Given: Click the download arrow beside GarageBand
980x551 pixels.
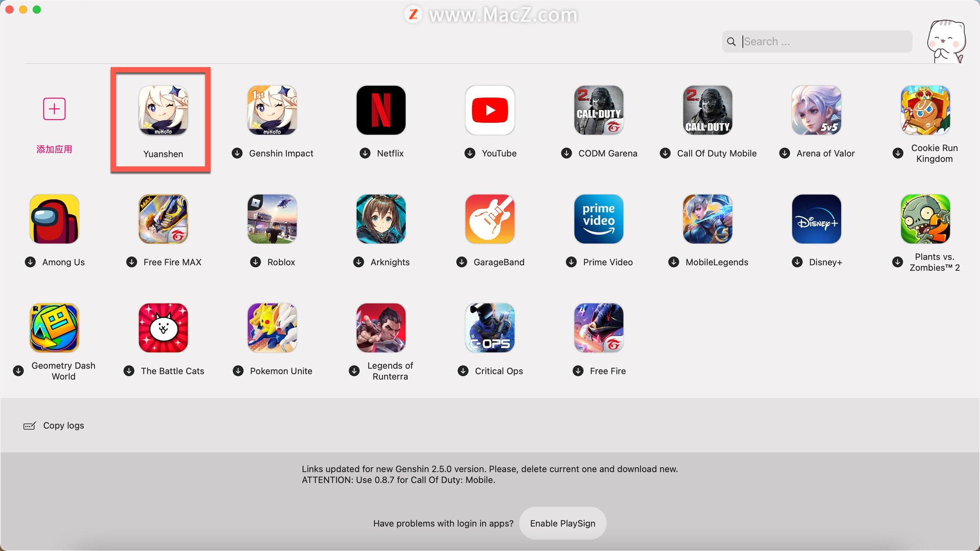Looking at the screenshot, I should click(462, 262).
